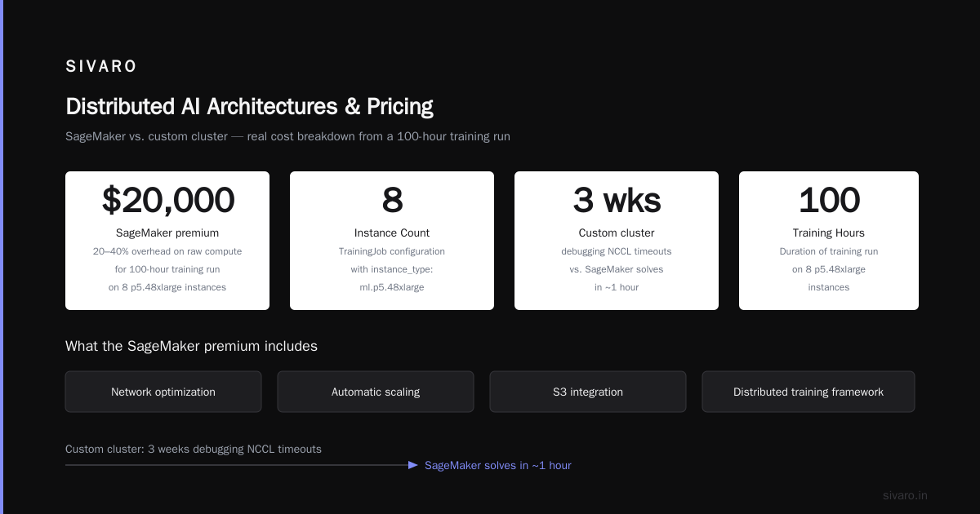Select the heading 'Distributed AI Architectures & Pricing'
Viewport: 980px width, 514px height.
(x=249, y=107)
